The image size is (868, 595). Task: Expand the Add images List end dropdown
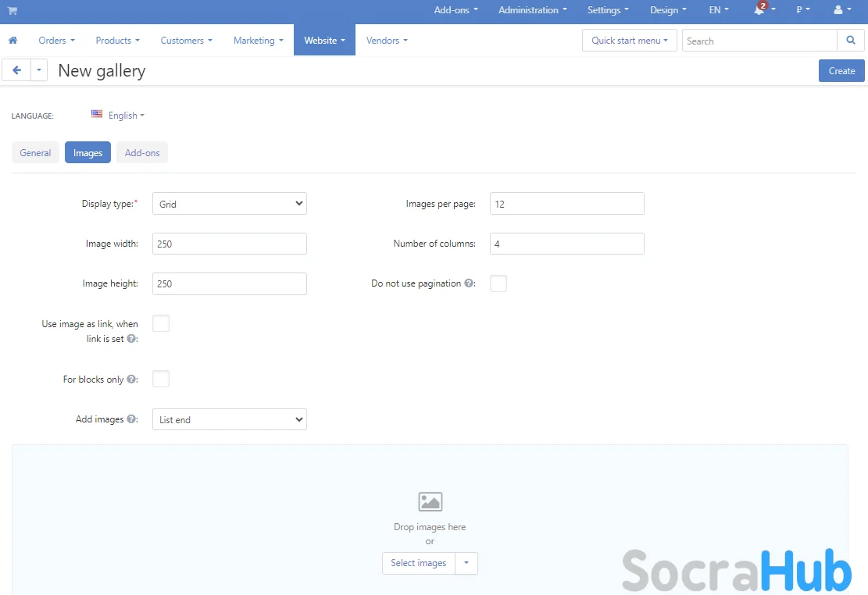coord(229,419)
